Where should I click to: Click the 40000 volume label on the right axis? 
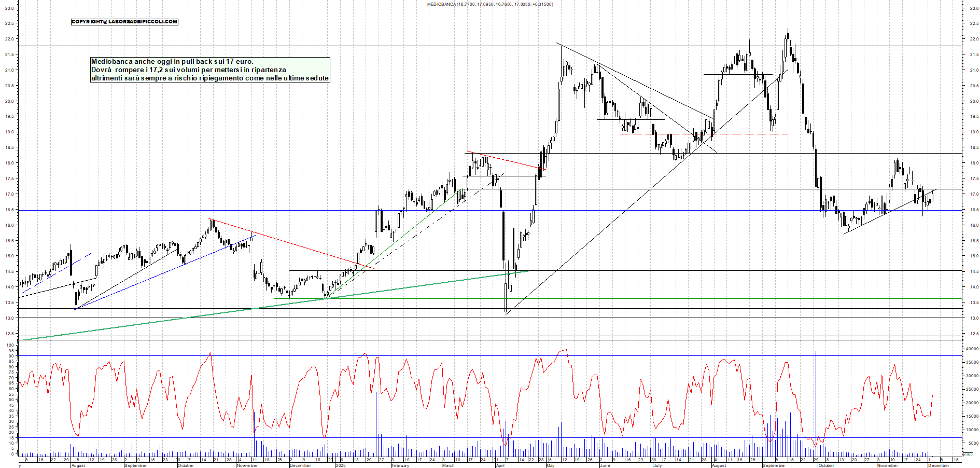tap(972, 349)
